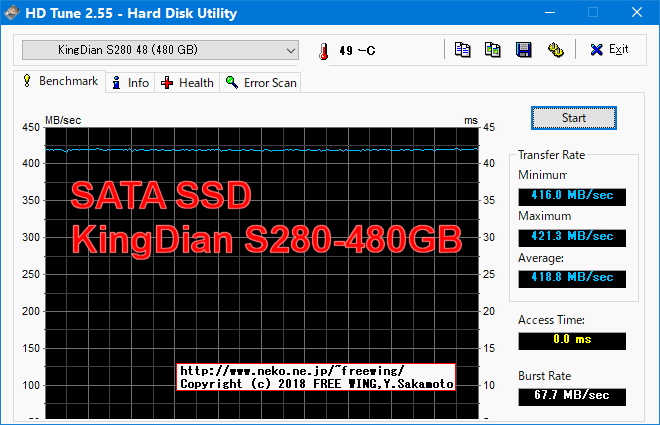Click the Burst Rate label
The width and height of the screenshot is (660, 425).
pyautogui.click(x=544, y=376)
